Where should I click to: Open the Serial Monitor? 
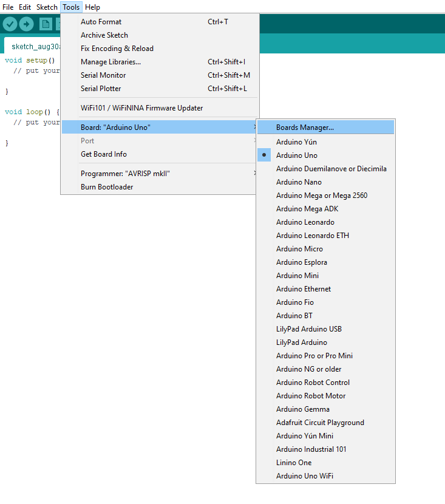[x=160, y=75]
